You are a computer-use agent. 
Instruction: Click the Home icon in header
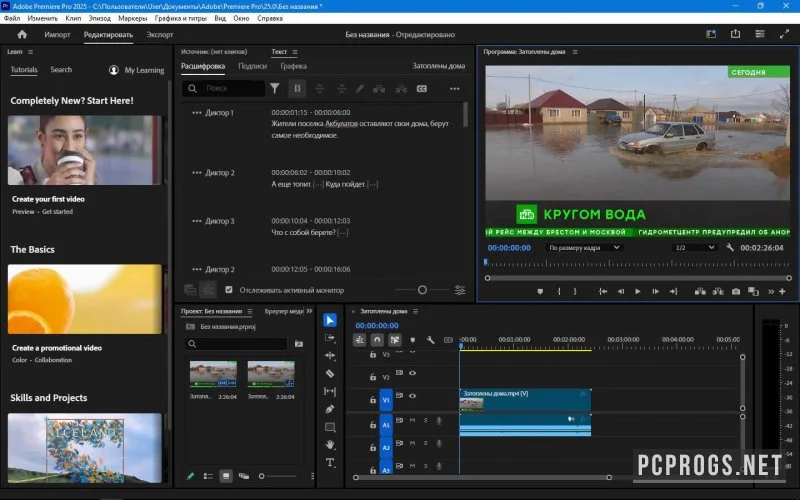point(22,34)
